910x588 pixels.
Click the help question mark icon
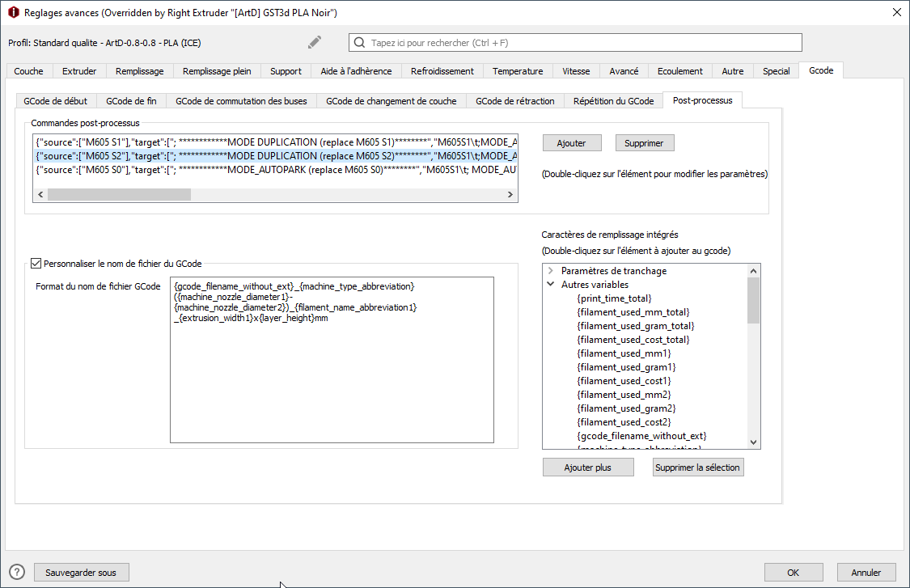tap(18, 573)
